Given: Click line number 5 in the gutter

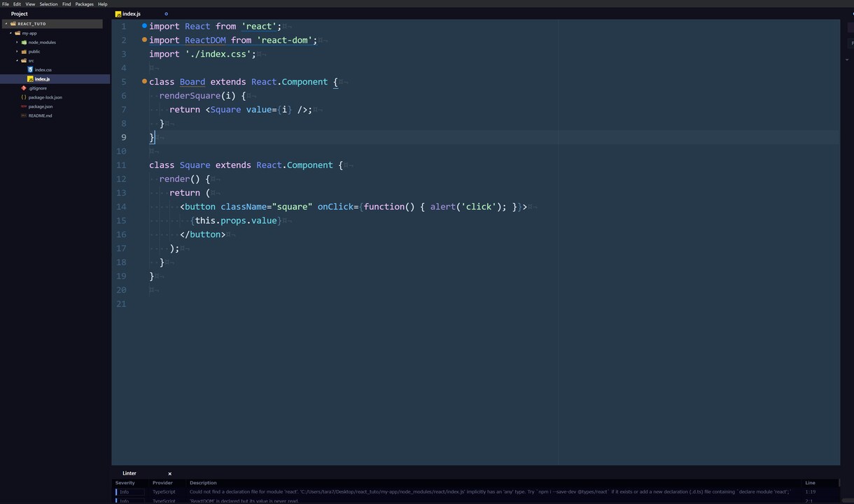Looking at the screenshot, I should (124, 82).
